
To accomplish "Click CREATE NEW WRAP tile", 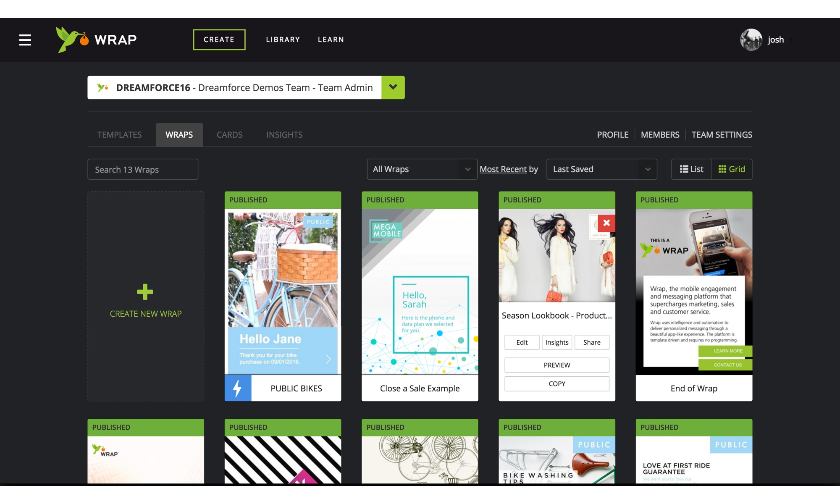I will point(146,297).
